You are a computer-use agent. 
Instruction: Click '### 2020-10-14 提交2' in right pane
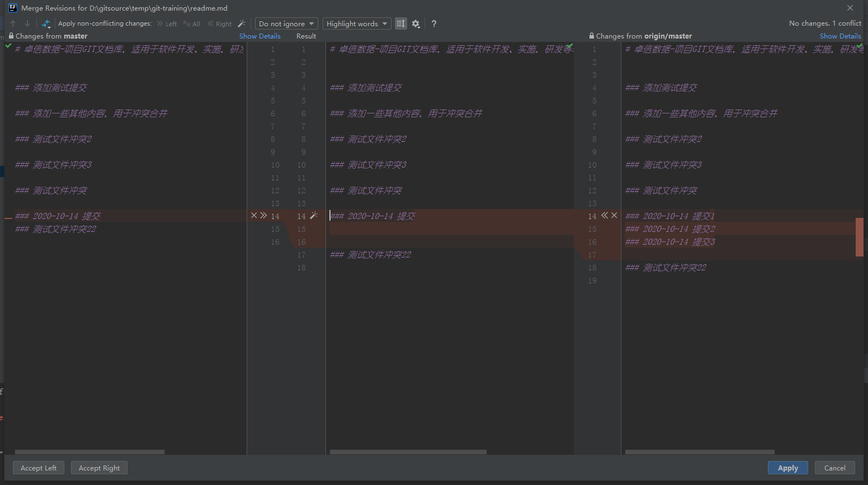[x=670, y=229]
